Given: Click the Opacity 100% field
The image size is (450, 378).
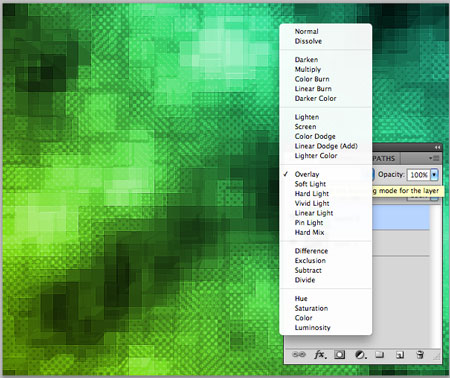Looking at the screenshot, I should [x=419, y=174].
